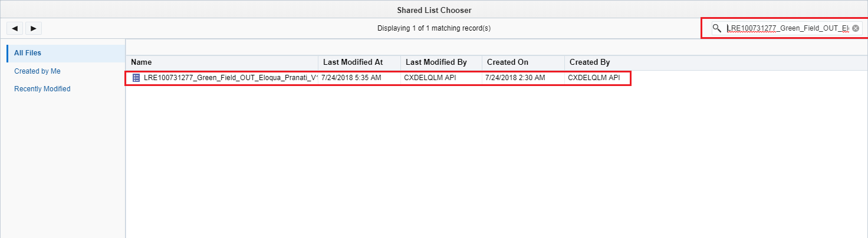
Task: Click the forward arrow navigation button
Action: click(33, 28)
